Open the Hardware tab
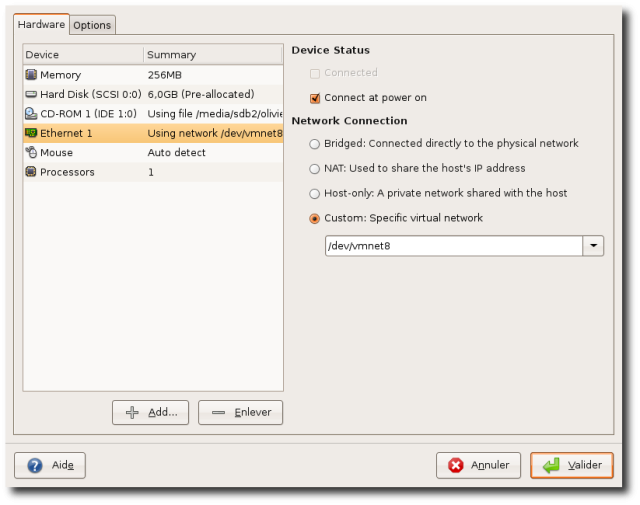 pos(41,24)
